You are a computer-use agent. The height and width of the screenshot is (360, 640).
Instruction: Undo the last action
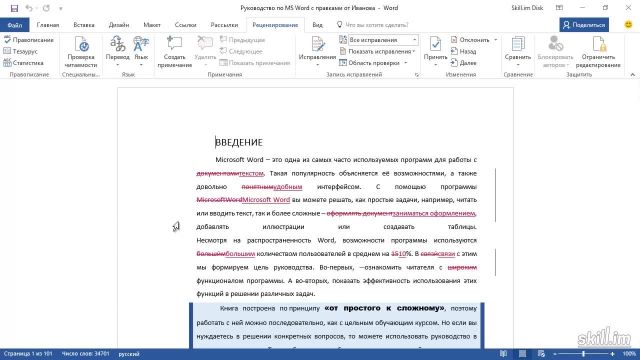click(x=29, y=8)
